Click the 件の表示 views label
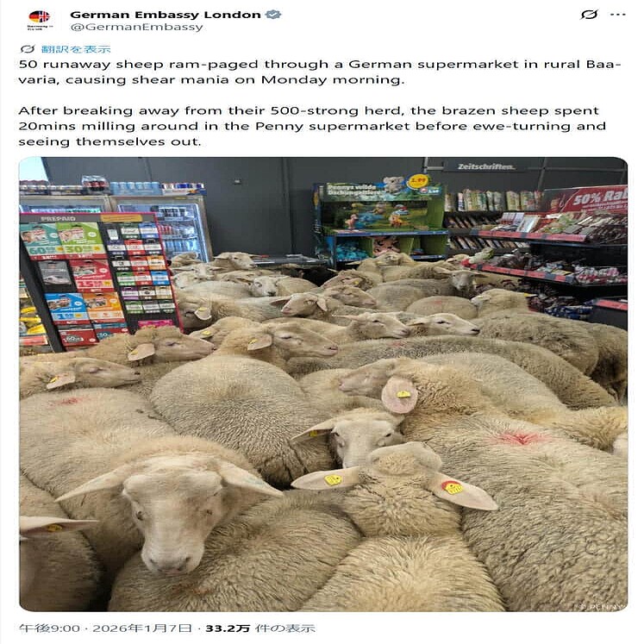644x644 pixels. tap(285, 628)
